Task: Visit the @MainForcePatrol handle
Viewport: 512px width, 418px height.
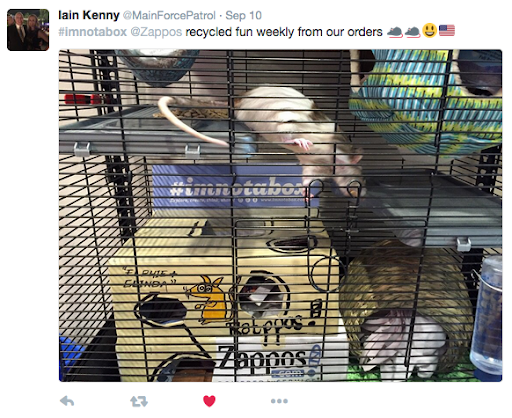Action: click(x=169, y=15)
